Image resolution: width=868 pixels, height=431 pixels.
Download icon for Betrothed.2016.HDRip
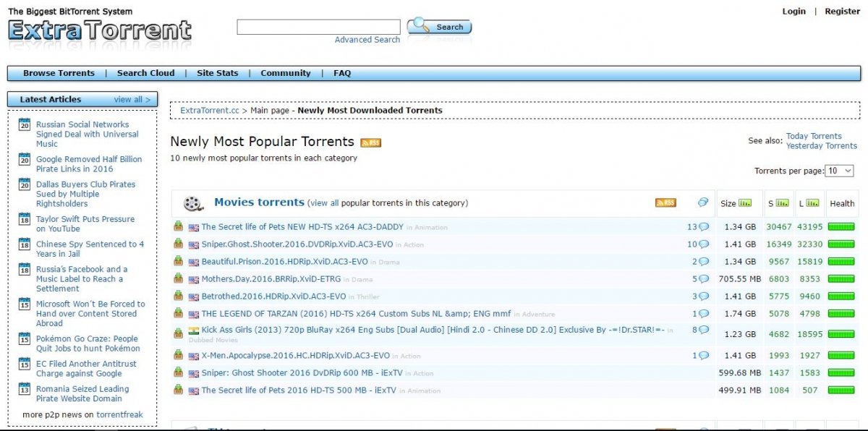tap(178, 296)
